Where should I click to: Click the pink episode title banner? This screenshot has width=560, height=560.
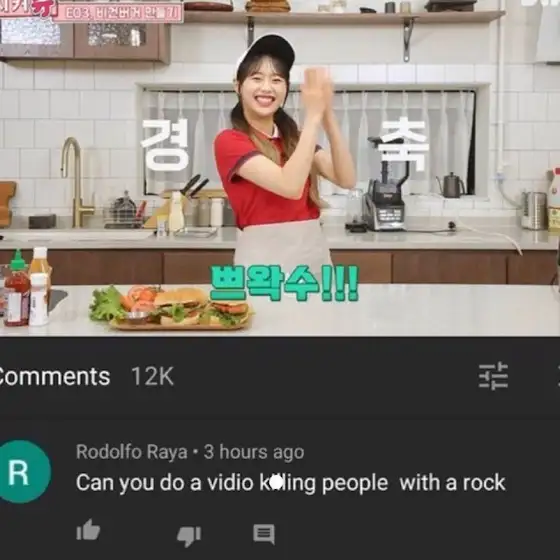pyautogui.click(x=118, y=12)
